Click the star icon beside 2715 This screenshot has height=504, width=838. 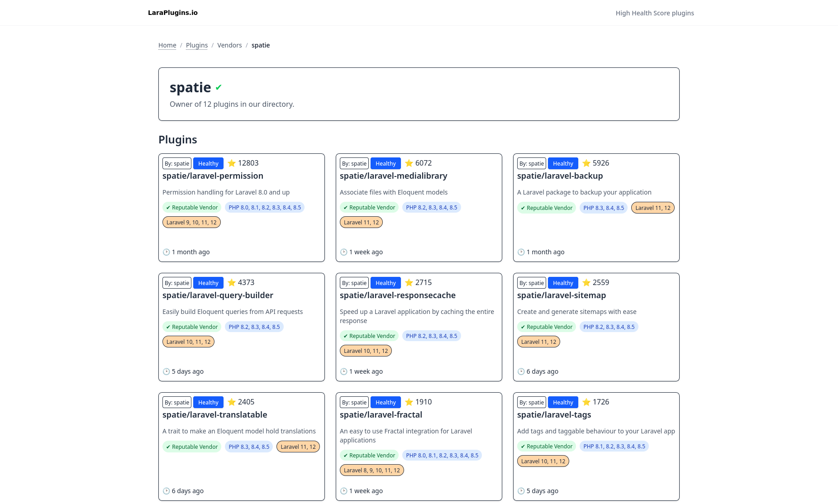point(409,282)
